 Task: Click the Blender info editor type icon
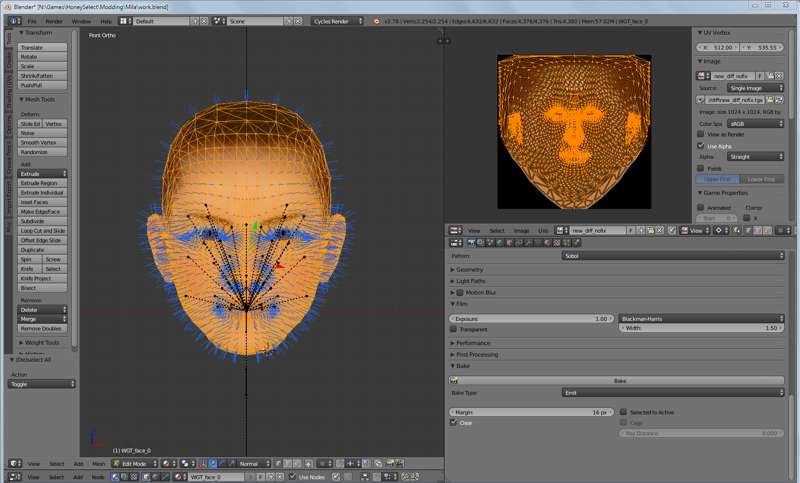point(14,21)
